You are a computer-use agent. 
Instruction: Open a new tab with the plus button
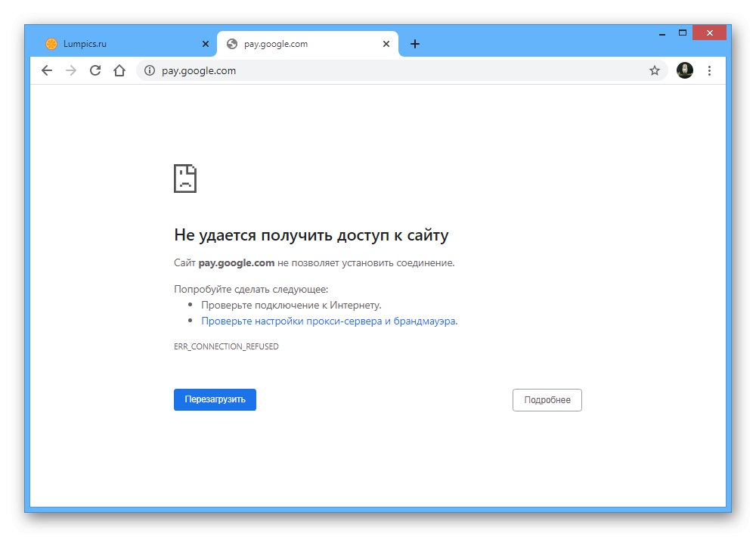pos(414,44)
